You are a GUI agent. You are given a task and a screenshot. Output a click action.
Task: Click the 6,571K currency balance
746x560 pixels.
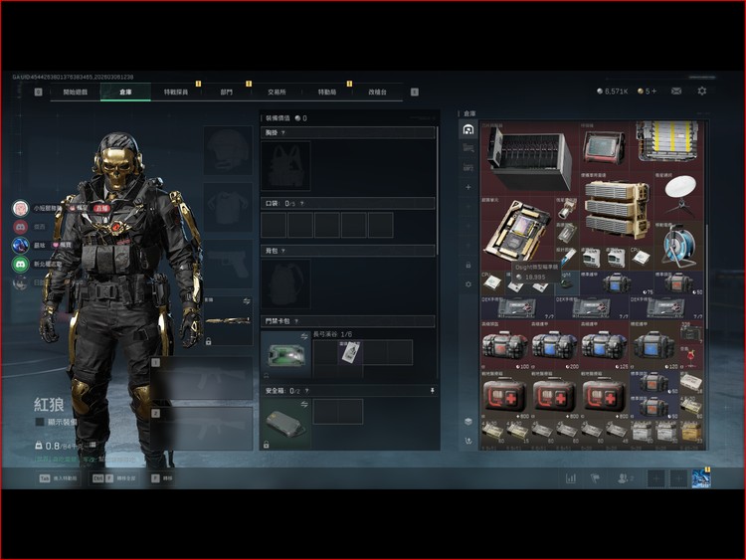(612, 92)
